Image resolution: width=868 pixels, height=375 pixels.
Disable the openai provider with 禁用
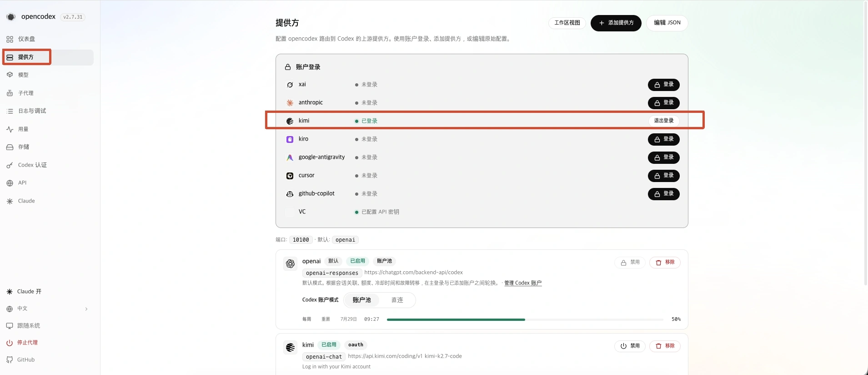click(630, 263)
